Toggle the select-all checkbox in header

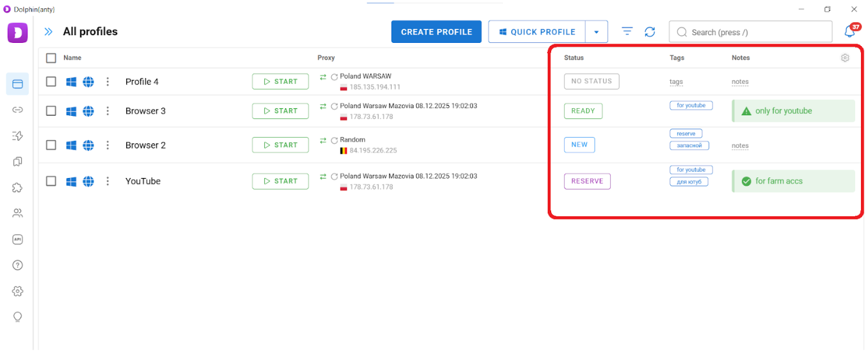pyautogui.click(x=51, y=58)
